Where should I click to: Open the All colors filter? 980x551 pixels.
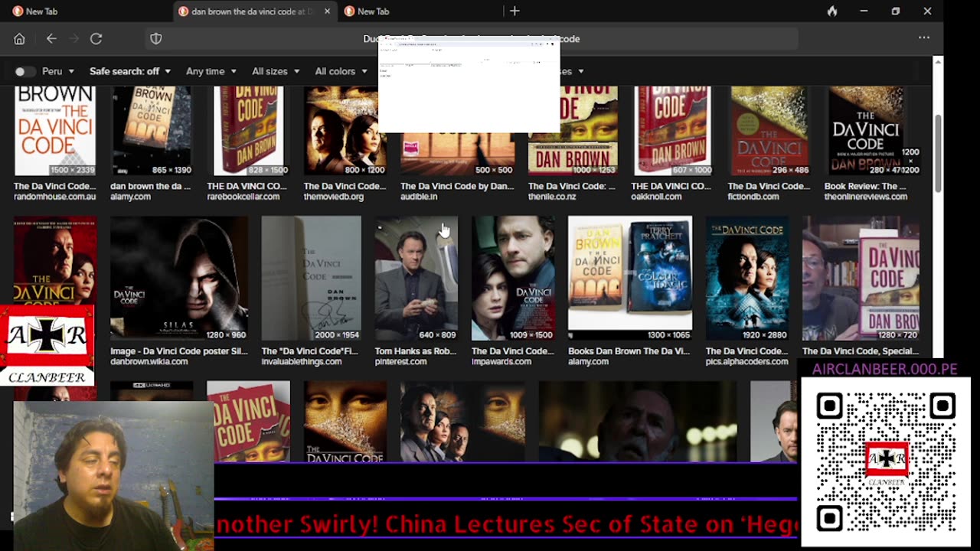click(x=341, y=71)
